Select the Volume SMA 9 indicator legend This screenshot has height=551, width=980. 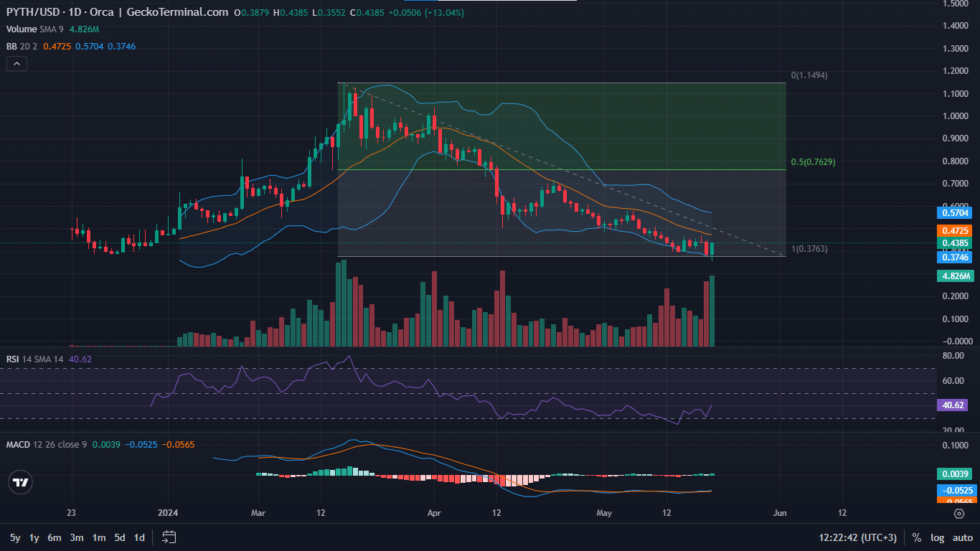click(37, 29)
